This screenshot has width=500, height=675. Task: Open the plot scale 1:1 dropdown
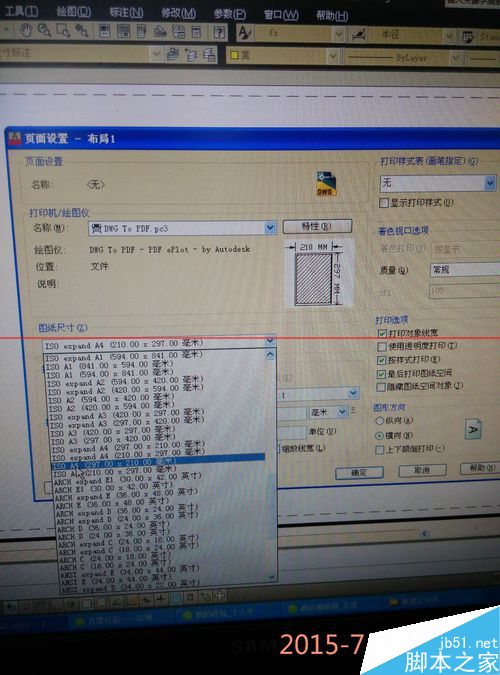pyautogui.click(x=353, y=393)
